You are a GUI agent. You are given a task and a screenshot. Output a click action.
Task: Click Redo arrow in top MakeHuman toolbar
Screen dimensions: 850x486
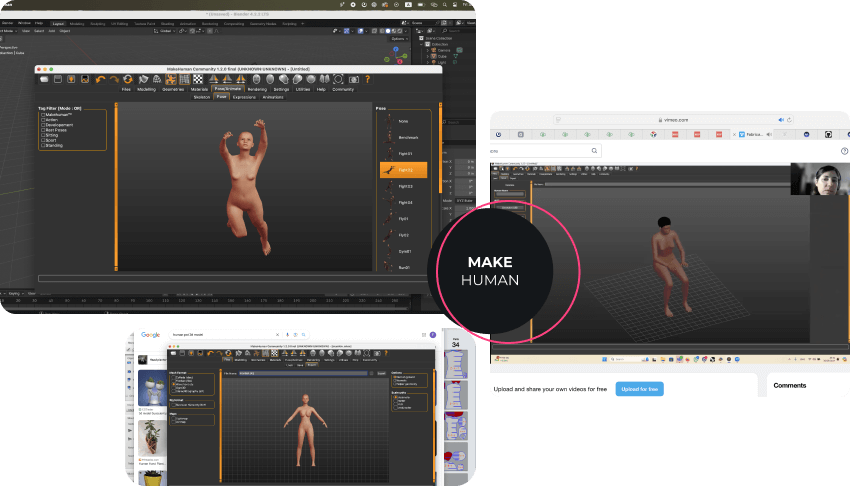[114, 80]
